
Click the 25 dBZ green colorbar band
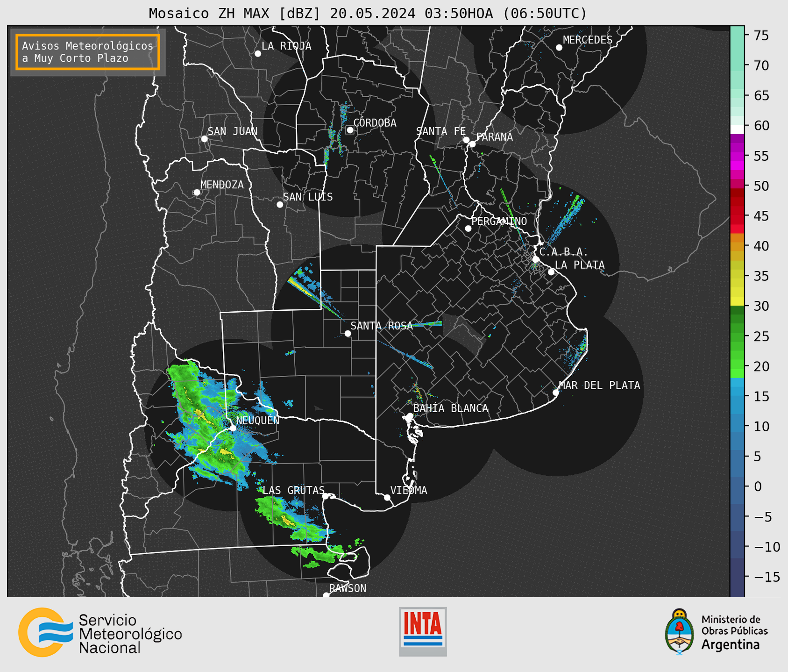[x=737, y=336]
